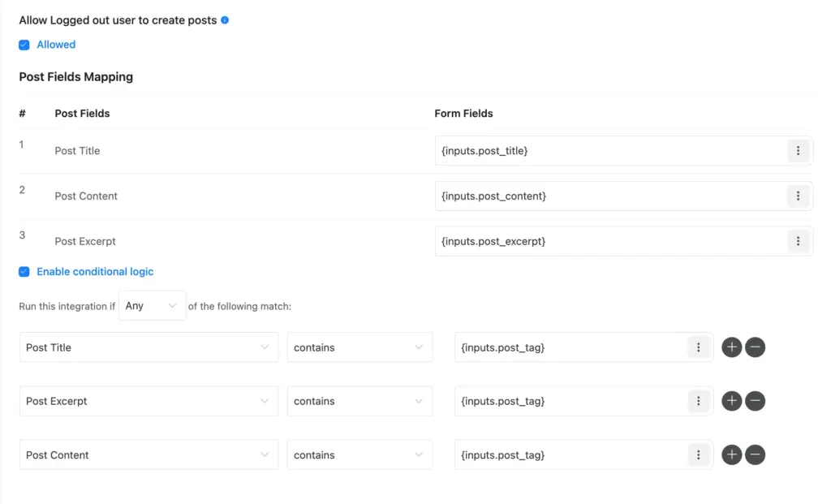
Task: Open the contains operator dropdown on first row
Action: point(360,347)
